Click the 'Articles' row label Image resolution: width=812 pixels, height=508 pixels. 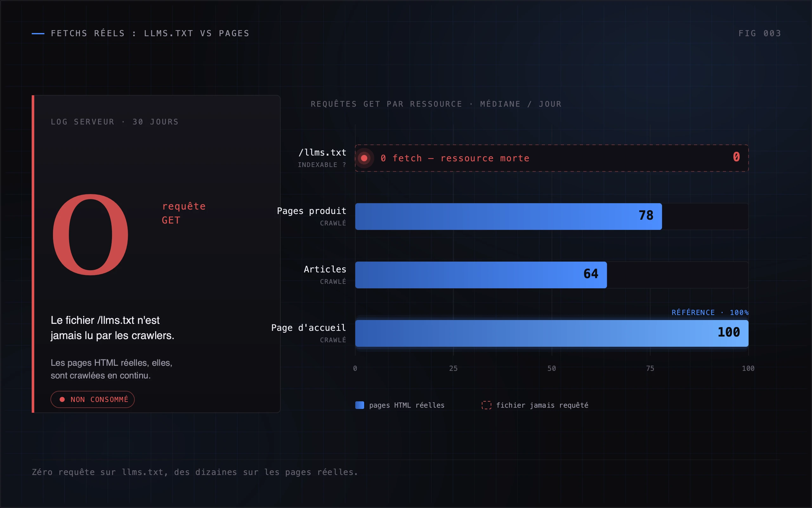325,269
